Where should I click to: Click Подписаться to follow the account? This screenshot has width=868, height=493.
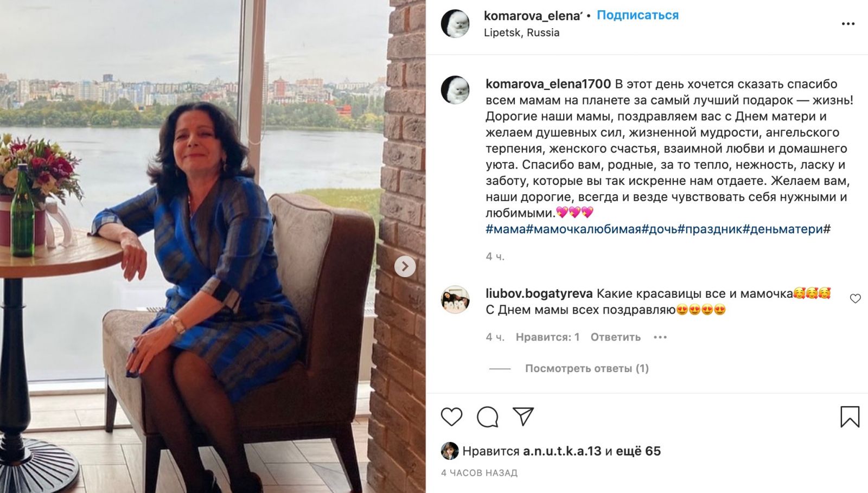pos(637,15)
